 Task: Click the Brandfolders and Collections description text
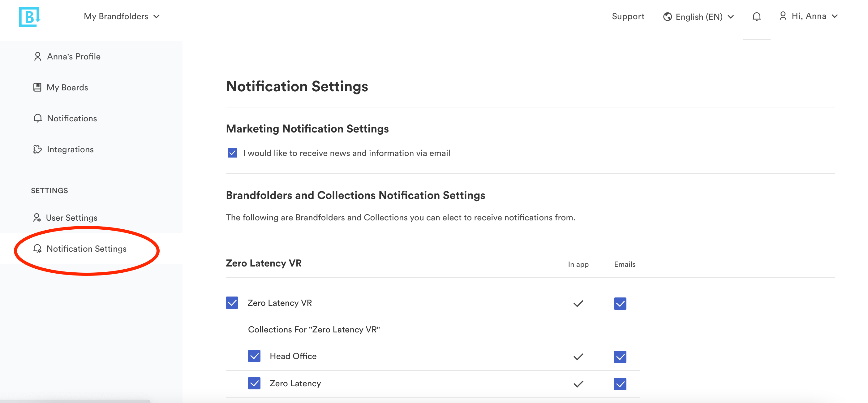[x=401, y=218]
